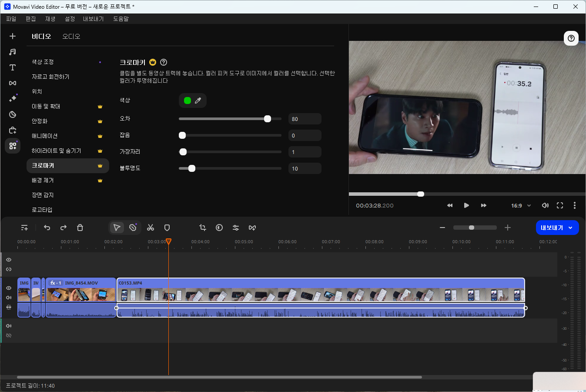Select the arrow pointer tool
Screen dimensions: 586x392
(117, 228)
